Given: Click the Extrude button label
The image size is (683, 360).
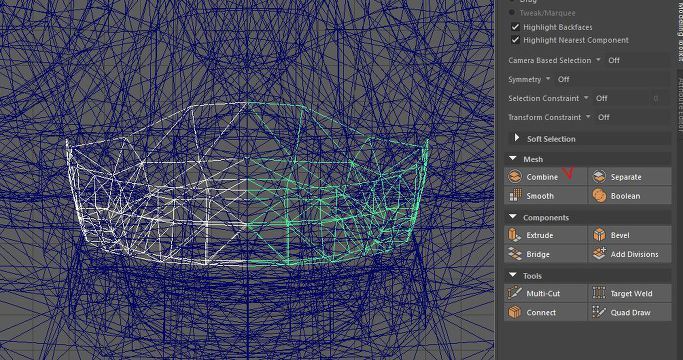Looking at the screenshot, I should tap(540, 235).
